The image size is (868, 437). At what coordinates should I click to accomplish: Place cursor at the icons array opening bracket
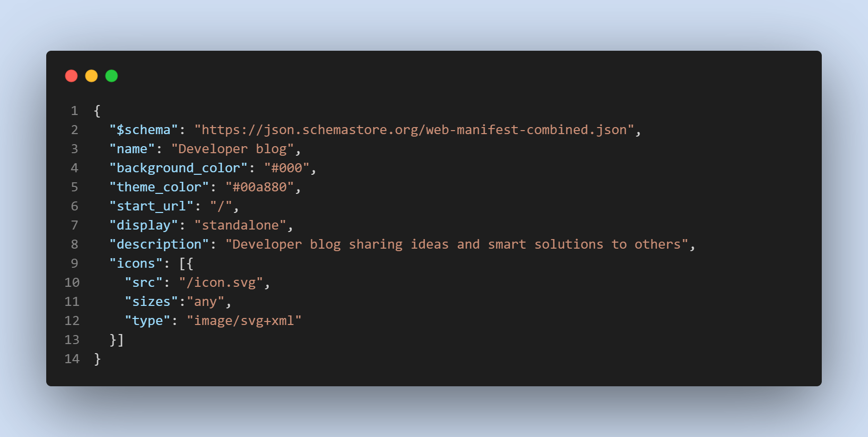point(182,264)
